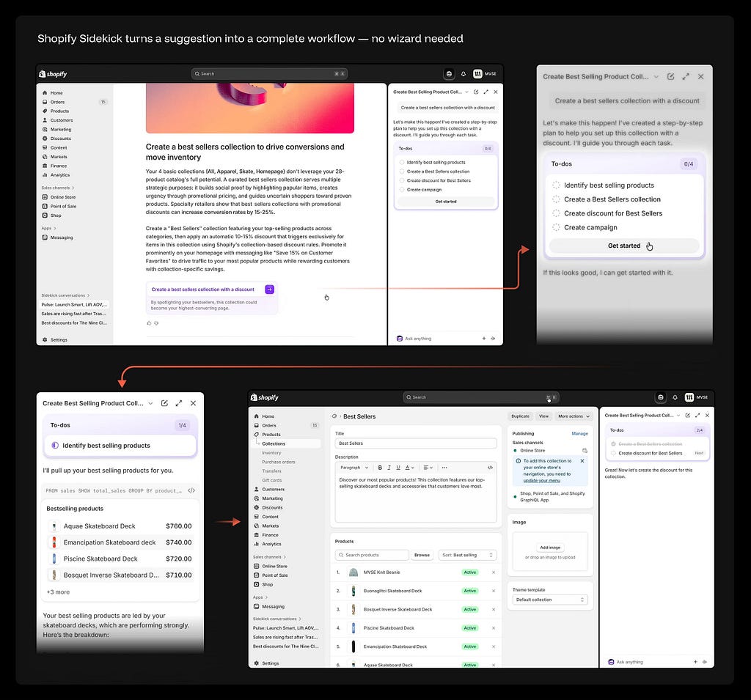The image size is (751, 700).
Task: Check 'Create a Best Sellers collection' in top-left window to-dos
Action: pyautogui.click(x=401, y=172)
